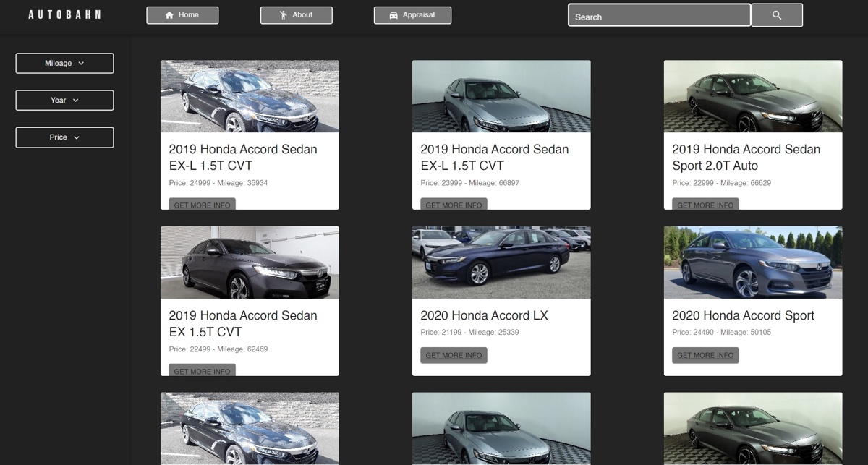Image resolution: width=868 pixels, height=465 pixels.
Task: Click the AUTOBAHN logo text
Action: tap(64, 14)
